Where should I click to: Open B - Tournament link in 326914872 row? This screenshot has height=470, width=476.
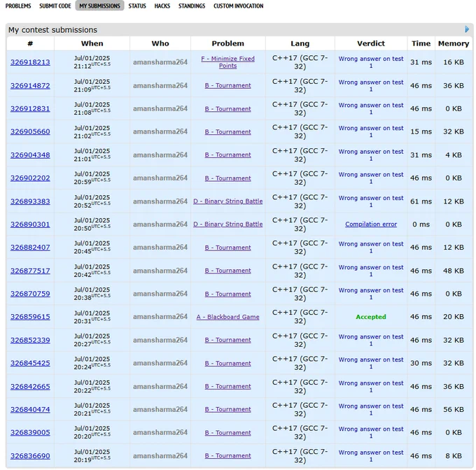(x=228, y=85)
